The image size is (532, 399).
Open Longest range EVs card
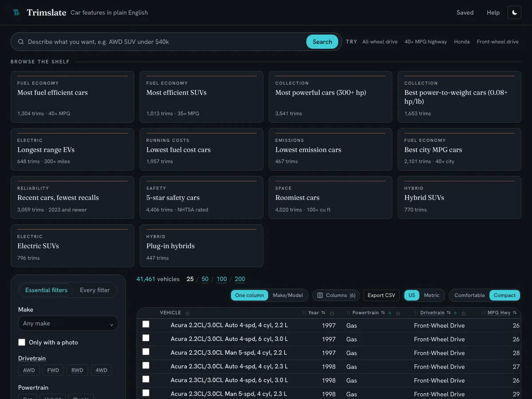(72, 149)
